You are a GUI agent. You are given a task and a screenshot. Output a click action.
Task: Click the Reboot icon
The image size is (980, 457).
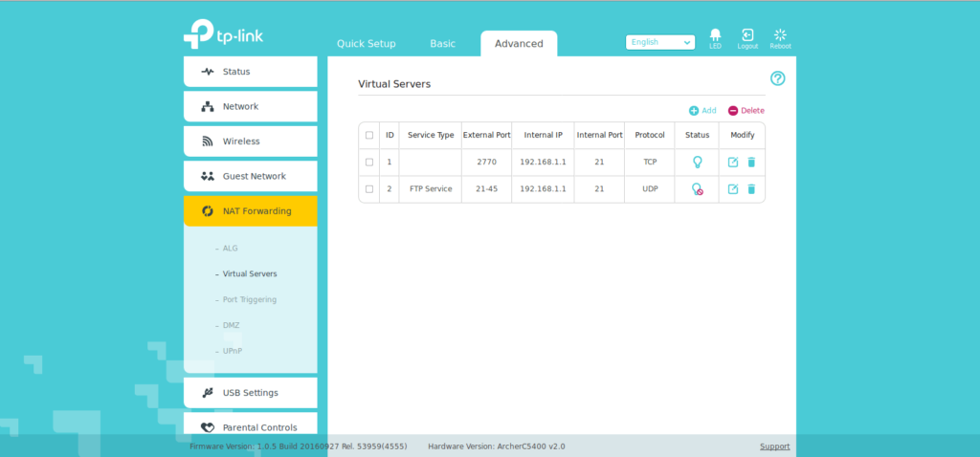(780, 36)
